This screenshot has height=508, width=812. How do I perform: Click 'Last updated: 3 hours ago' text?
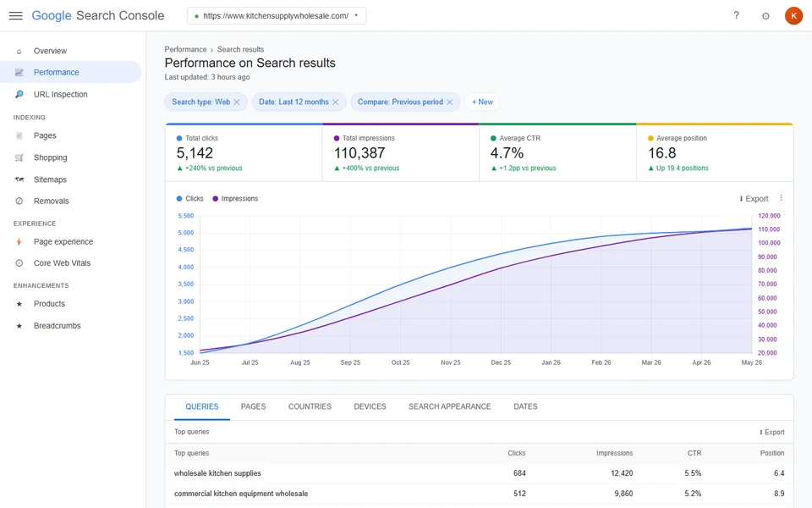(207, 77)
